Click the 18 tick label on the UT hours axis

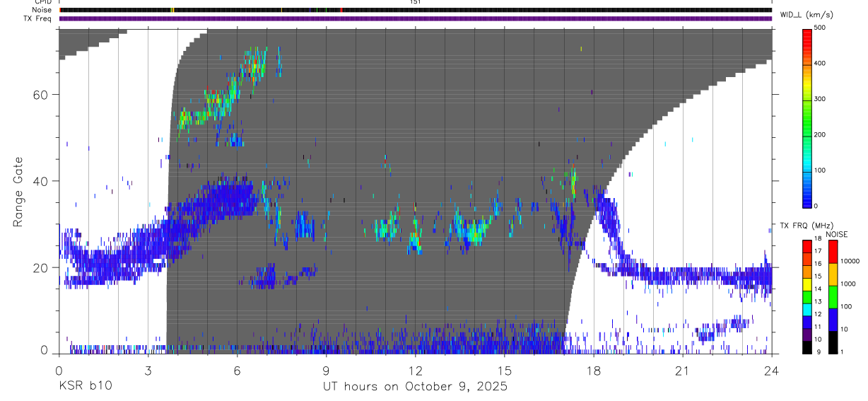(x=594, y=371)
